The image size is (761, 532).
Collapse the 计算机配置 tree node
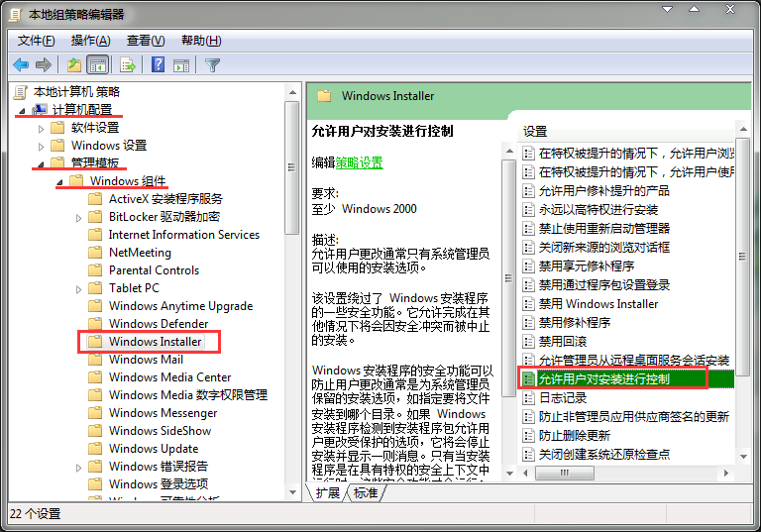[x=23, y=110]
